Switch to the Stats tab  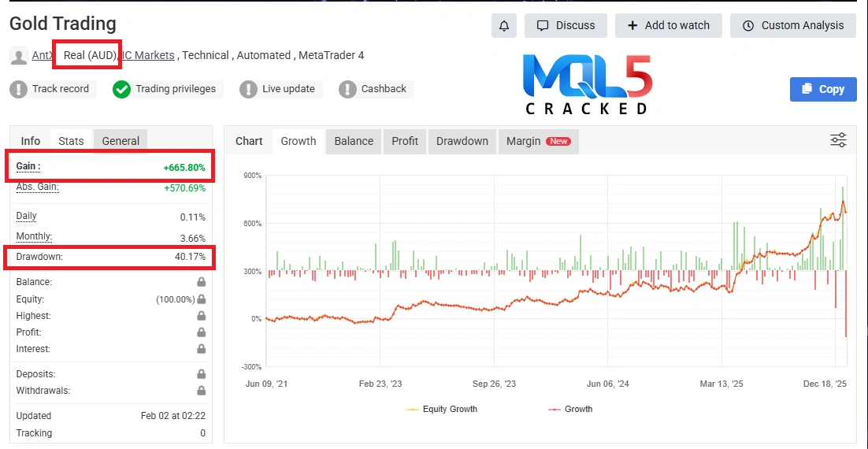(x=71, y=141)
